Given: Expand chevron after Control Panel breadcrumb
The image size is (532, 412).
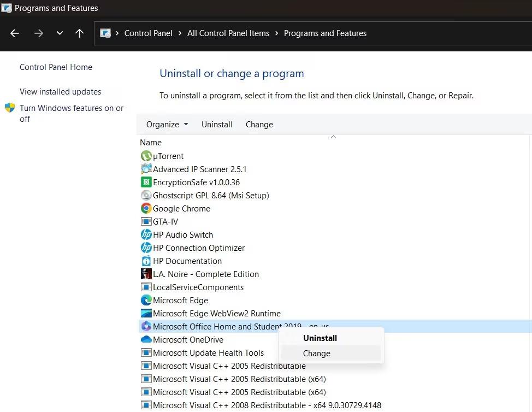Looking at the screenshot, I should point(180,33).
